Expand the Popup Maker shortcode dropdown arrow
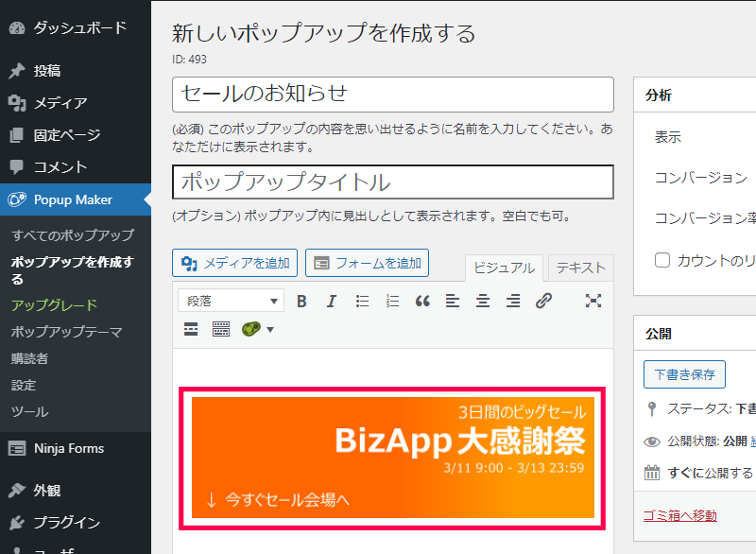The height and width of the screenshot is (554, 756). pyautogui.click(x=270, y=330)
